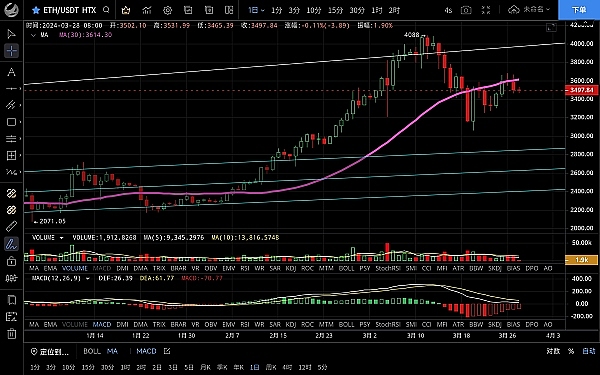Favorite ETH/USDT with the star icon
This screenshot has height=375, width=600.
36,10
